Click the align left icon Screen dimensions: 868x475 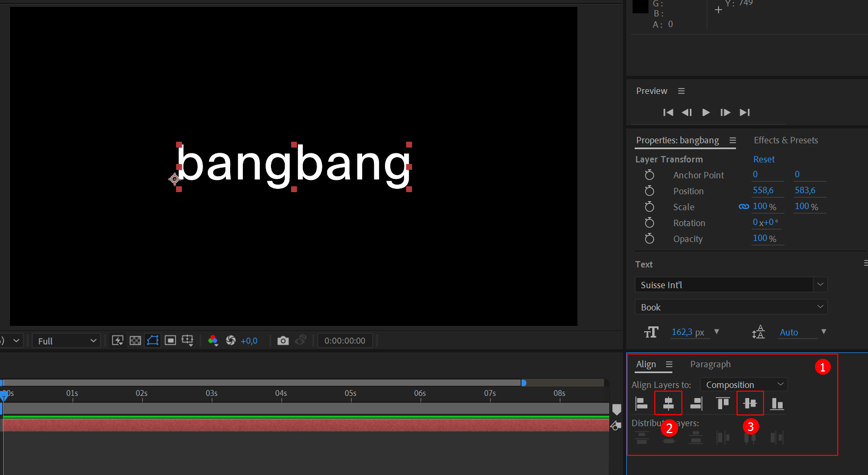641,403
